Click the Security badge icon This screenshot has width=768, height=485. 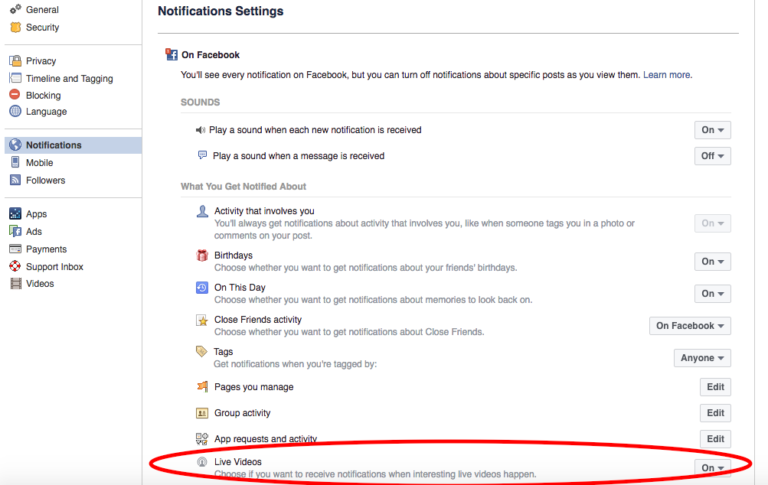point(16,27)
